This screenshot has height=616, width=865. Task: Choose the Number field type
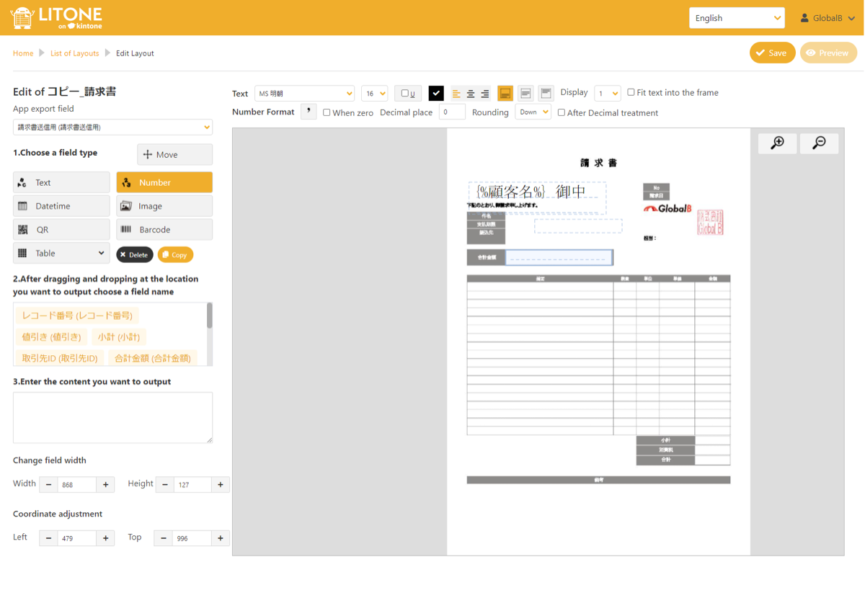coord(164,183)
